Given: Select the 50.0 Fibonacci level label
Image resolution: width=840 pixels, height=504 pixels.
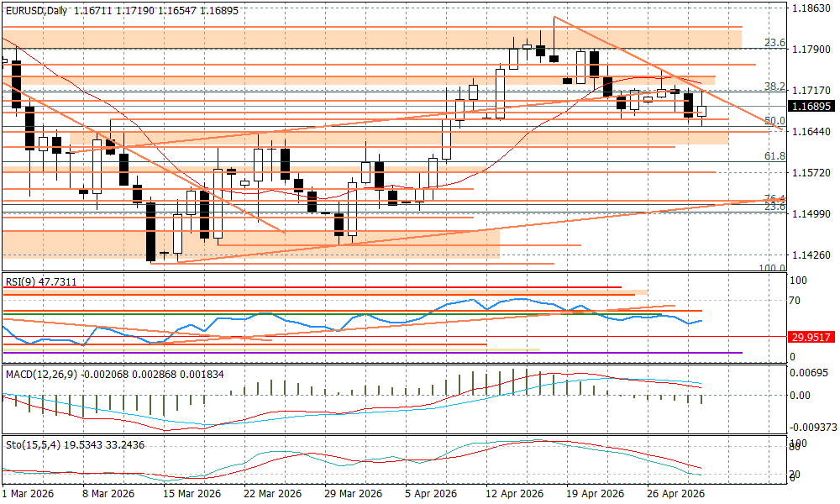Looking at the screenshot, I should click(x=774, y=121).
